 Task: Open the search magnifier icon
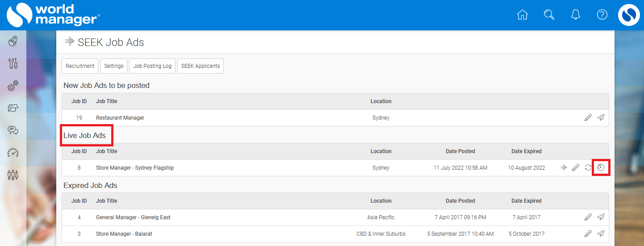(549, 15)
